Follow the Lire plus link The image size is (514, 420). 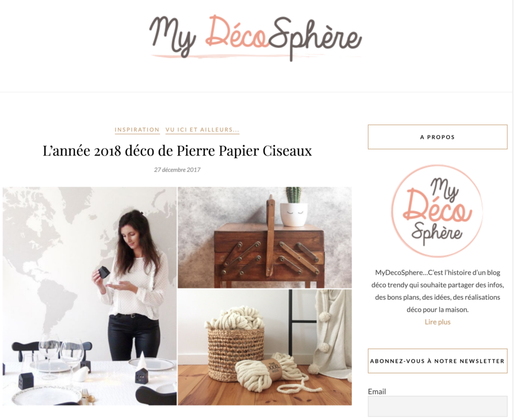pyautogui.click(x=438, y=322)
